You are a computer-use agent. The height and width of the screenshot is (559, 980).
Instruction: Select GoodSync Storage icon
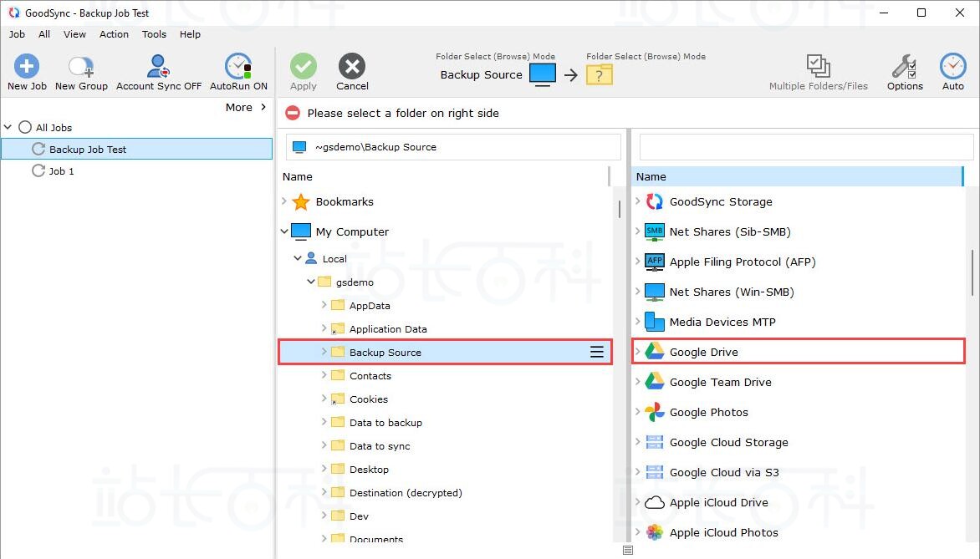pos(655,201)
